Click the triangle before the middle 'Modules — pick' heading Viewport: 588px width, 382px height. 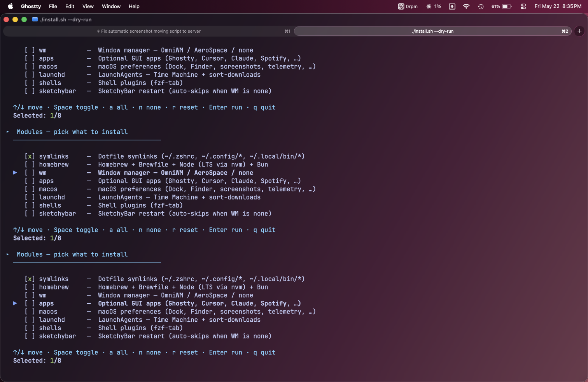click(x=8, y=132)
